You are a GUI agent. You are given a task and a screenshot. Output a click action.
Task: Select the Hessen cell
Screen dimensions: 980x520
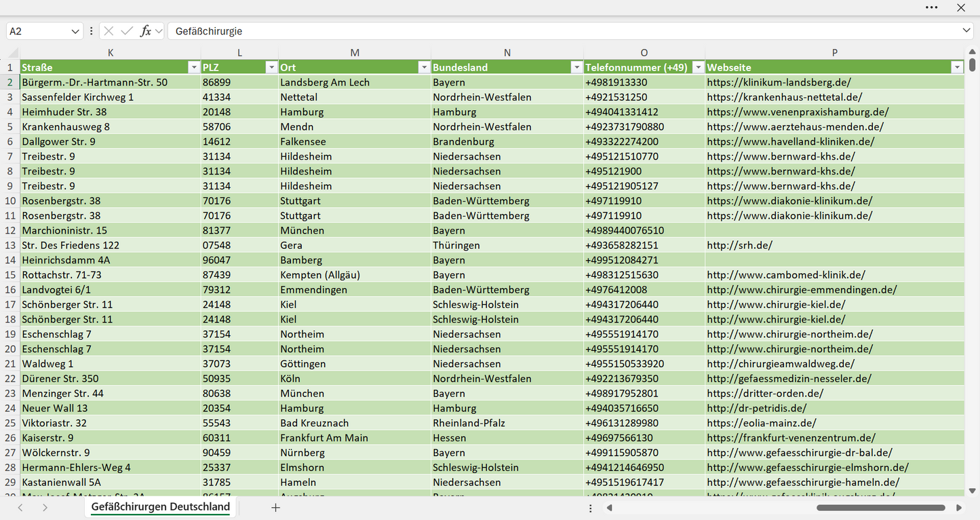[x=507, y=438]
